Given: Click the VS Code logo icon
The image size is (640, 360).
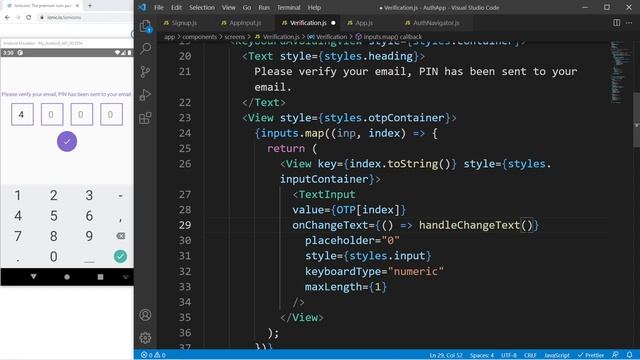Looking at the screenshot, I should 142,7.
